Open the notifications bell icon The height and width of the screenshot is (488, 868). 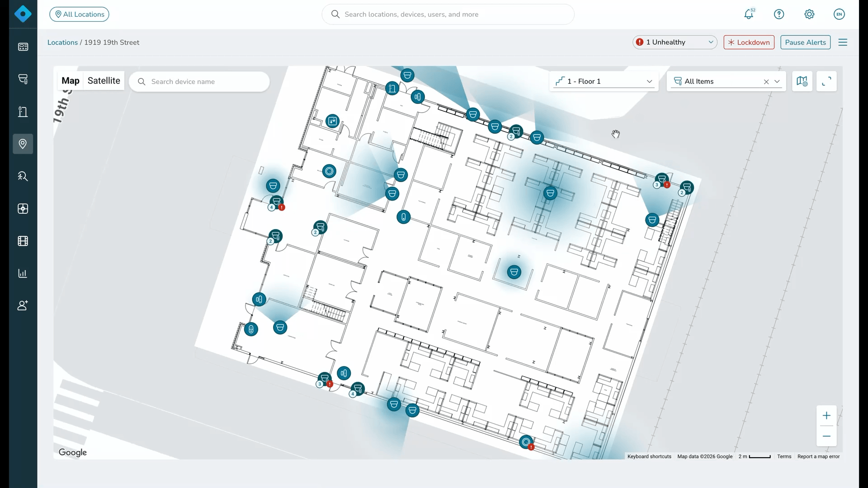click(x=749, y=14)
